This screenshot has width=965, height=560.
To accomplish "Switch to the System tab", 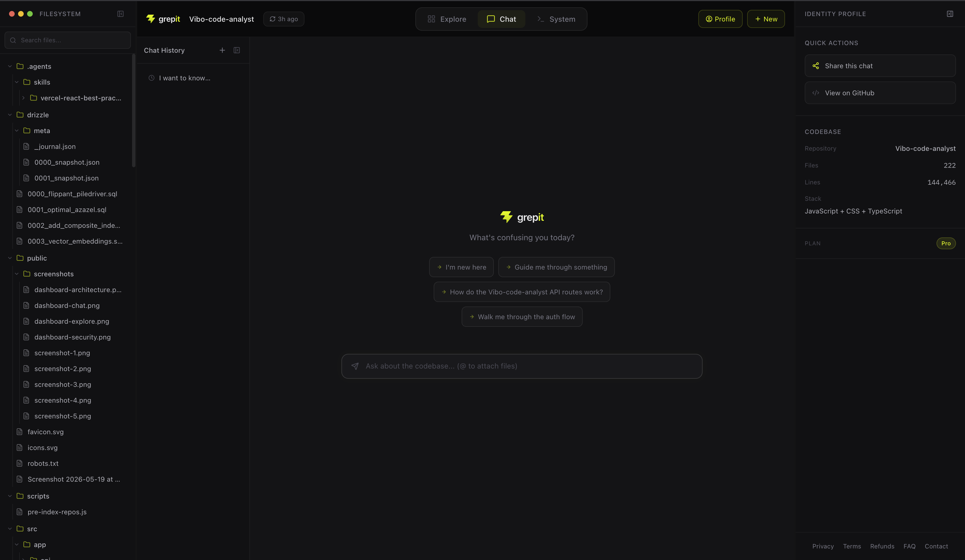I will click(556, 19).
